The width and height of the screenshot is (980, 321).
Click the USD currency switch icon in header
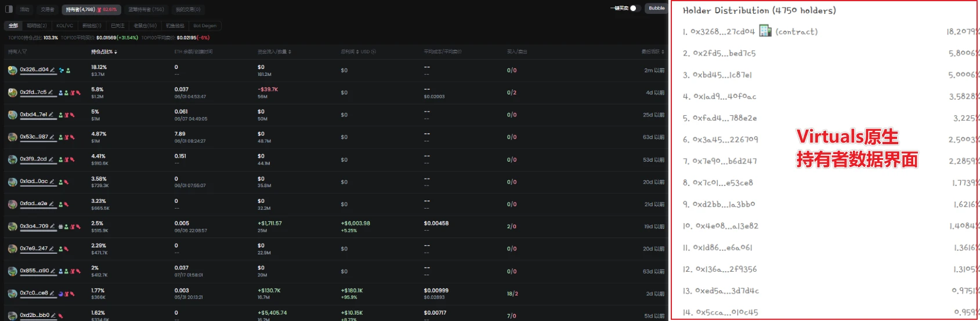374,52
